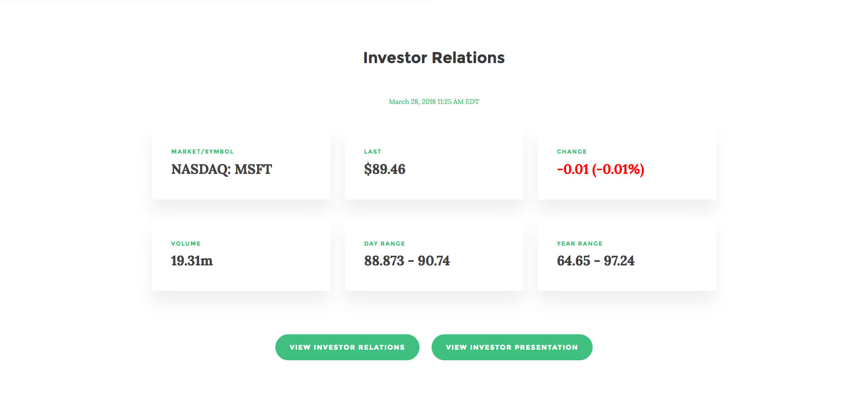The width and height of the screenshot is (868, 408).
Task: Click the Market/Symbol label
Action: click(x=203, y=152)
